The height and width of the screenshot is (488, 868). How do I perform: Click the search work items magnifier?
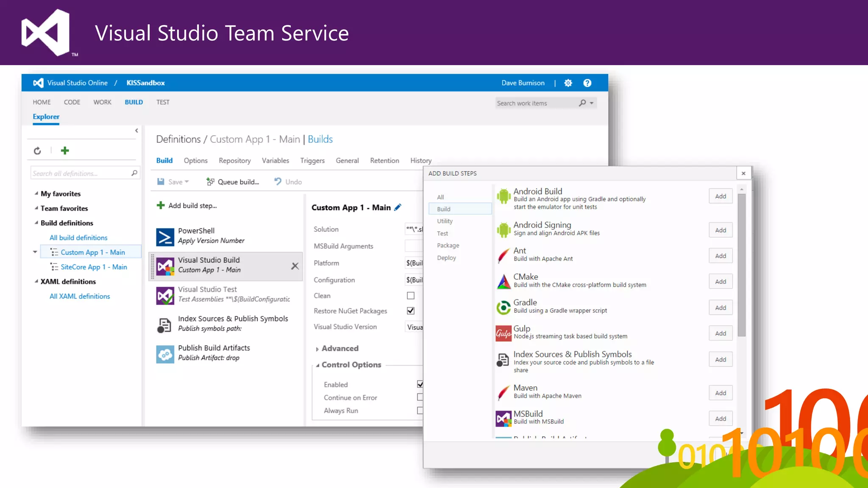[x=582, y=103]
